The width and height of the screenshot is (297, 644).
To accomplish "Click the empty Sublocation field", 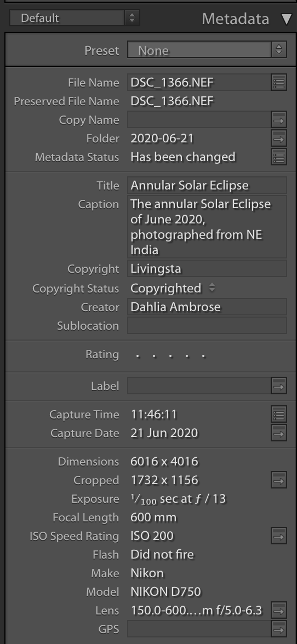I will click(207, 326).
